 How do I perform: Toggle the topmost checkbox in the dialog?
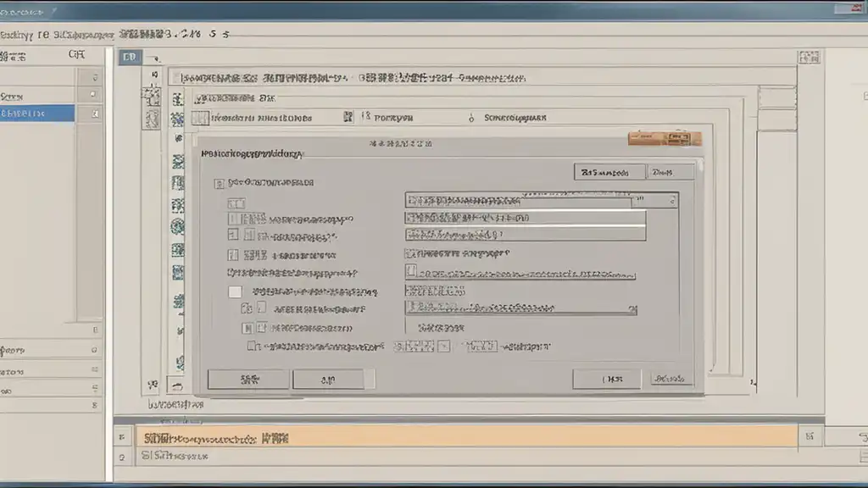coord(220,182)
